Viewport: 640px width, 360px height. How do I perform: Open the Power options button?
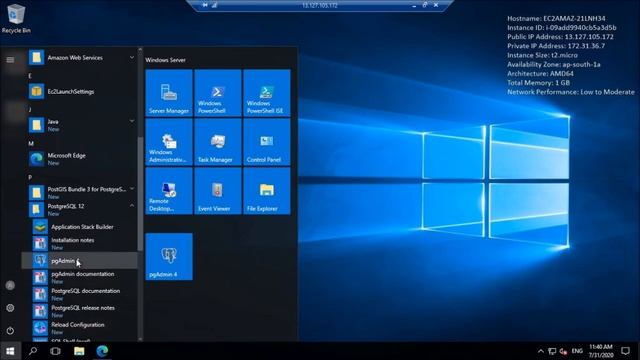10,330
